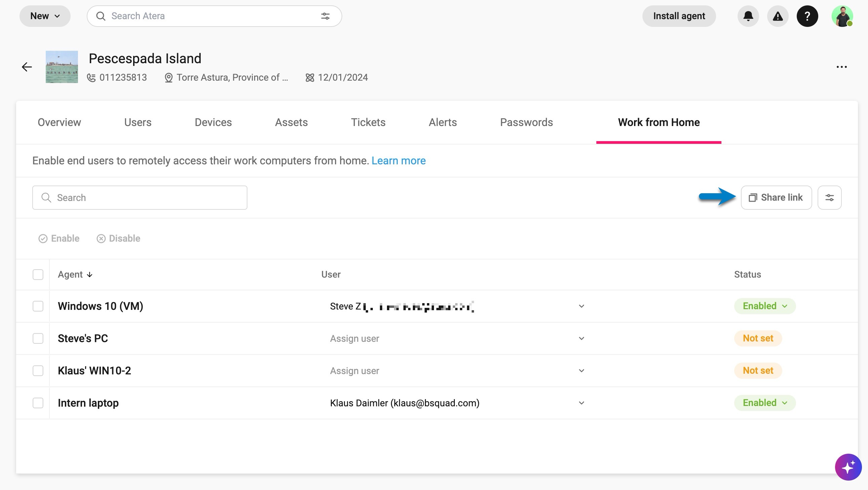The image size is (868, 490).
Task: Switch to the Users tab
Action: tap(138, 122)
